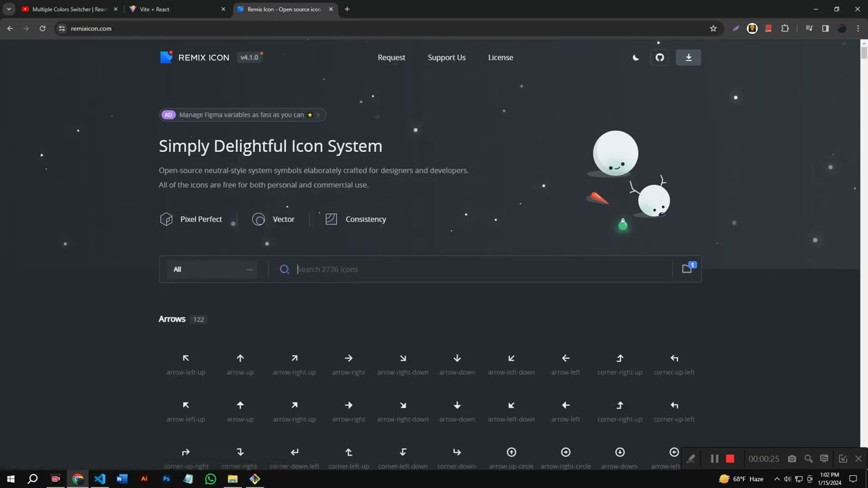Open WhatsApp from the taskbar
The height and width of the screenshot is (488, 868).
210,479
